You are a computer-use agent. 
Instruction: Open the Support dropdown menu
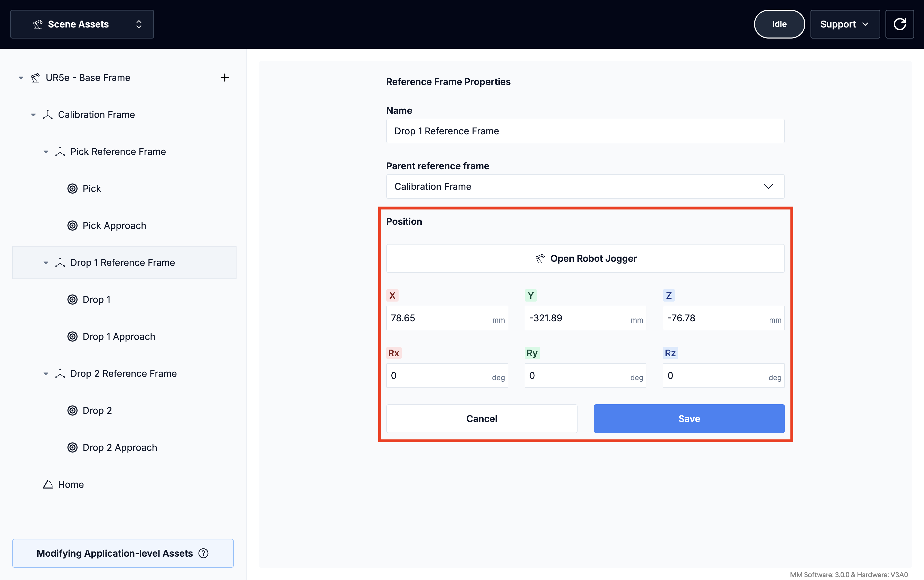[x=845, y=24]
